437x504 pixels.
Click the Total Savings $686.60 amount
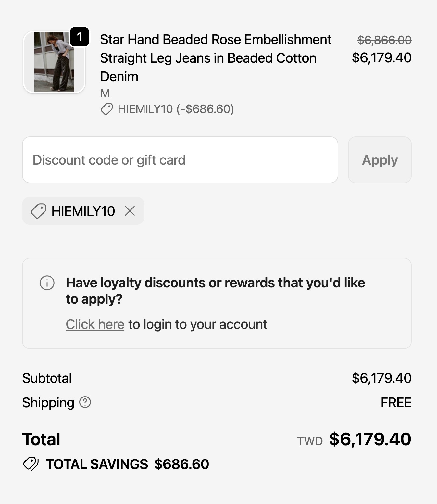182,464
